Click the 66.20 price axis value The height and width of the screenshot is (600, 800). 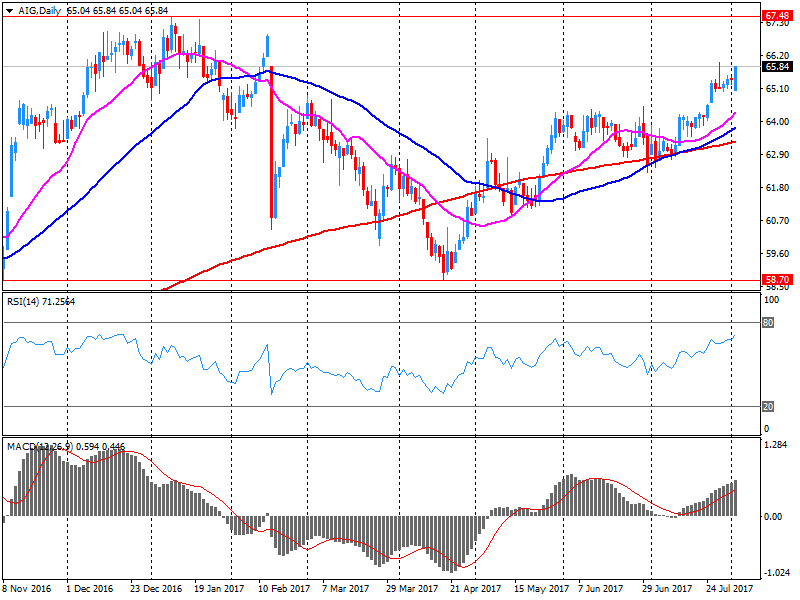pos(777,56)
